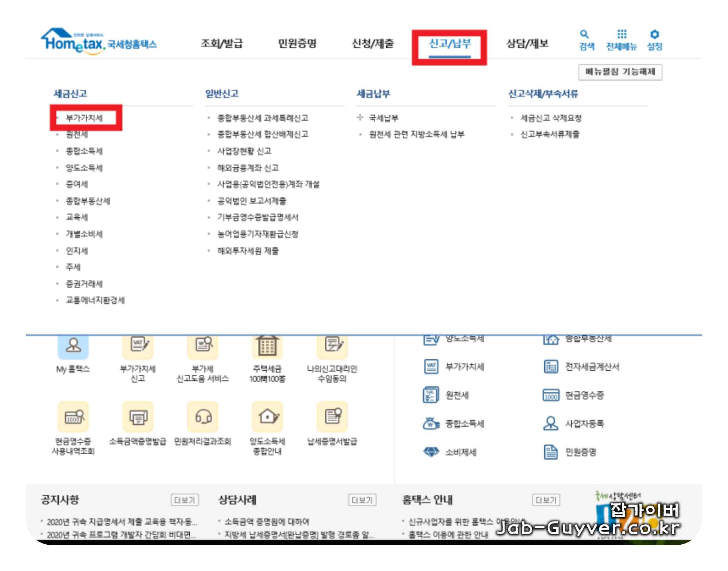This screenshot has height=571, width=728.
Task: Open 현금영수증 사용내역조회 icon
Action: (x=73, y=417)
